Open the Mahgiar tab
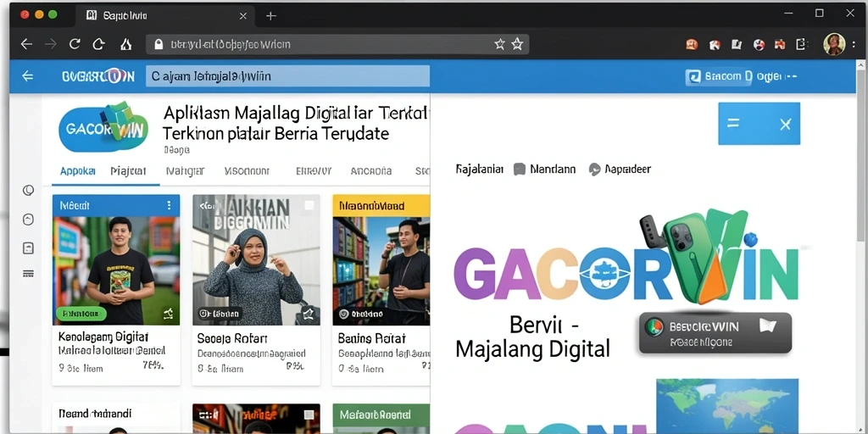Image resolution: width=868 pixels, height=434 pixels. [186, 171]
